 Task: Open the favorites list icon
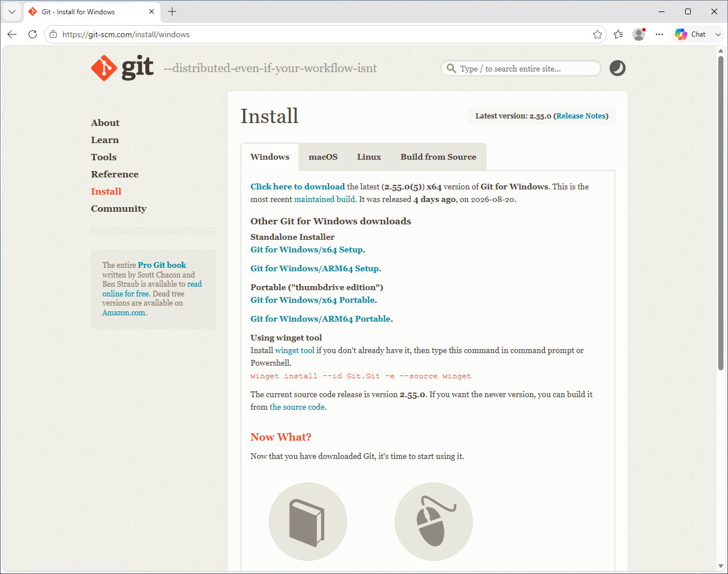click(x=618, y=34)
